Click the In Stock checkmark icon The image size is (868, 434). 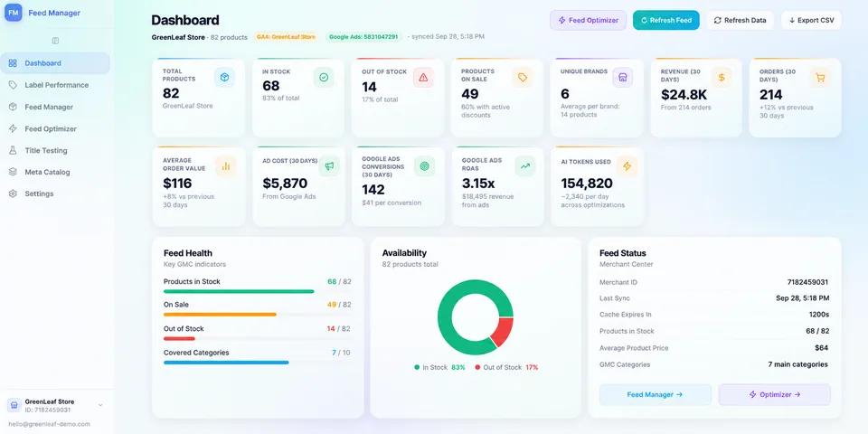pyautogui.click(x=324, y=78)
